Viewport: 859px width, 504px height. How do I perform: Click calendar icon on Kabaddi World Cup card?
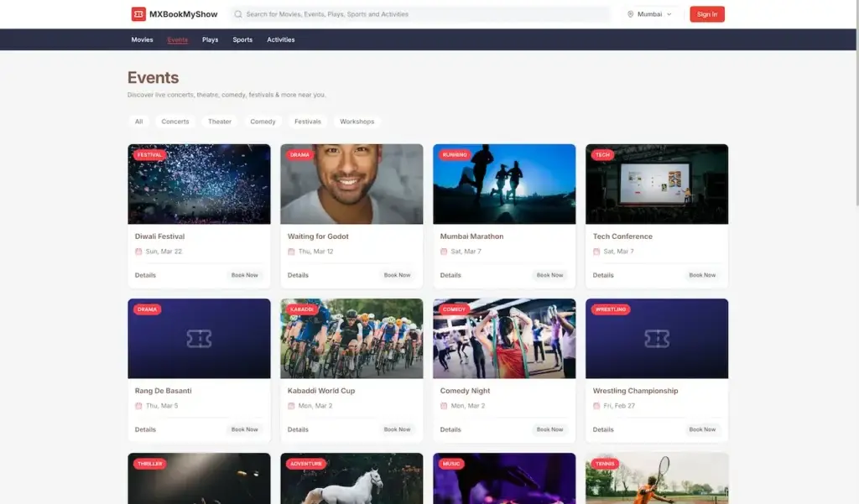(291, 406)
